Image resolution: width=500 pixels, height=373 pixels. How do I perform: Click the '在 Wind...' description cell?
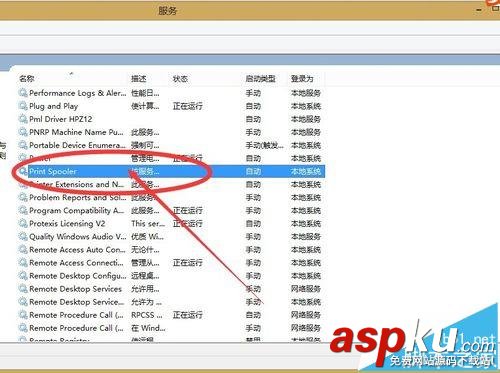click(x=148, y=328)
